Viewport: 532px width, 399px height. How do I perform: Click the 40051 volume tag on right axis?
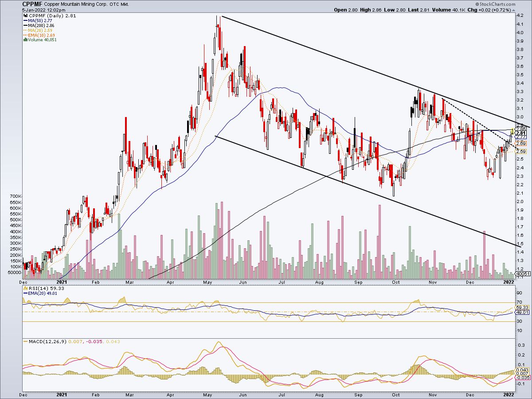tap(523, 274)
